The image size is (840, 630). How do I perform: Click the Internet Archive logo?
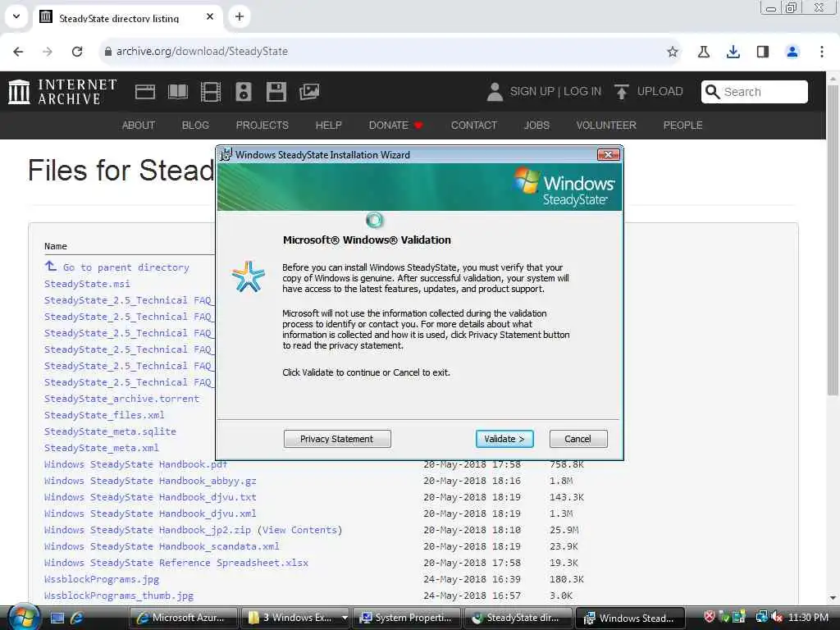tap(62, 92)
